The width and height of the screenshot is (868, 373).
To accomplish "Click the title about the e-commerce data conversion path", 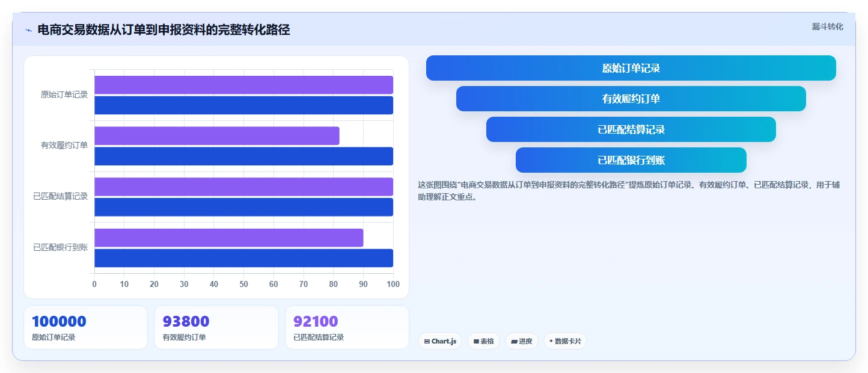I will point(164,29).
